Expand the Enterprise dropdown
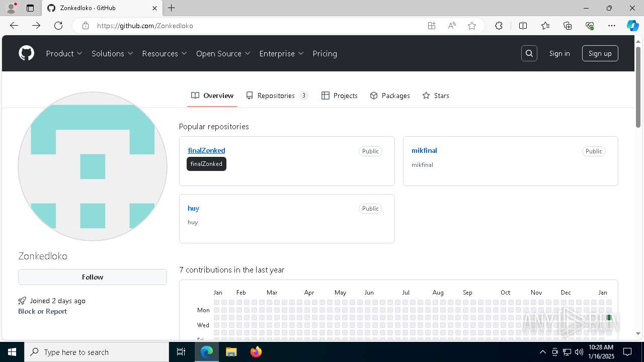 (x=281, y=53)
